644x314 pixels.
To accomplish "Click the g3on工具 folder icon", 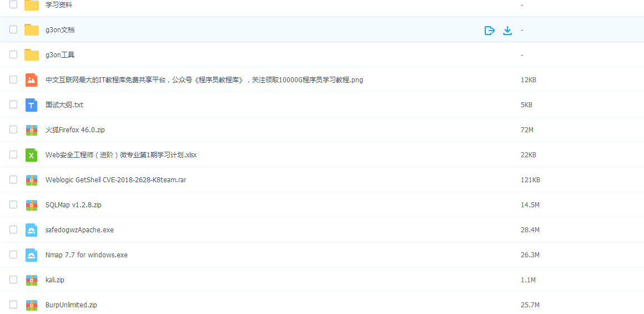I will click(32, 54).
